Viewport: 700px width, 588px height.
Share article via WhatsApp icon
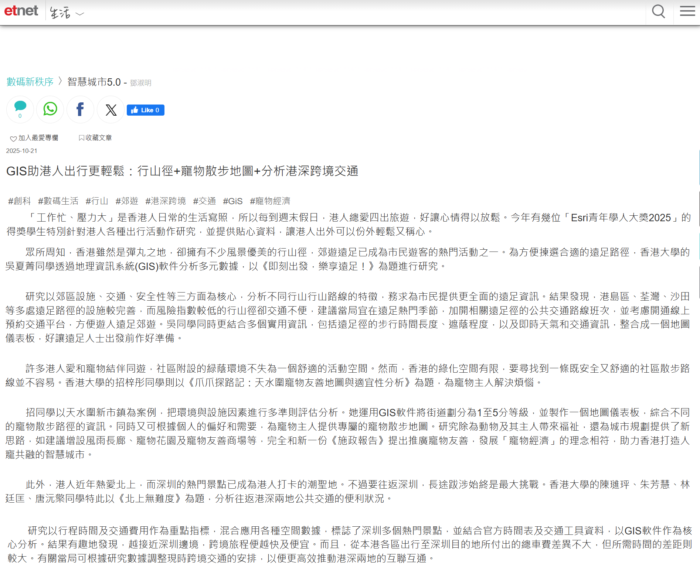coord(50,109)
